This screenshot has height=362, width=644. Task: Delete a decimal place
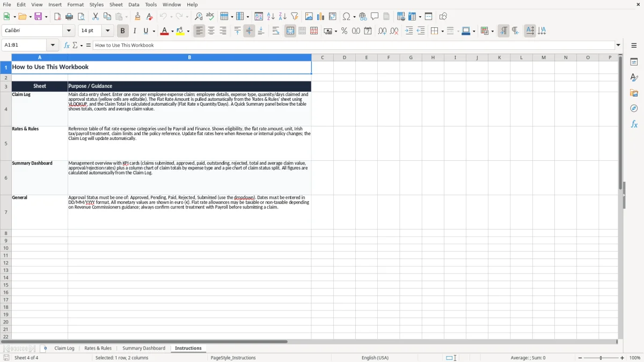coord(394,31)
